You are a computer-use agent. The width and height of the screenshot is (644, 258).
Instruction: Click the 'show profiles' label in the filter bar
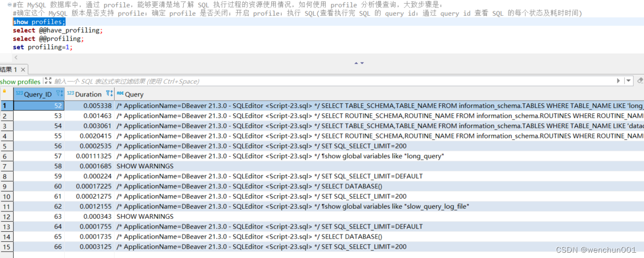[20, 81]
